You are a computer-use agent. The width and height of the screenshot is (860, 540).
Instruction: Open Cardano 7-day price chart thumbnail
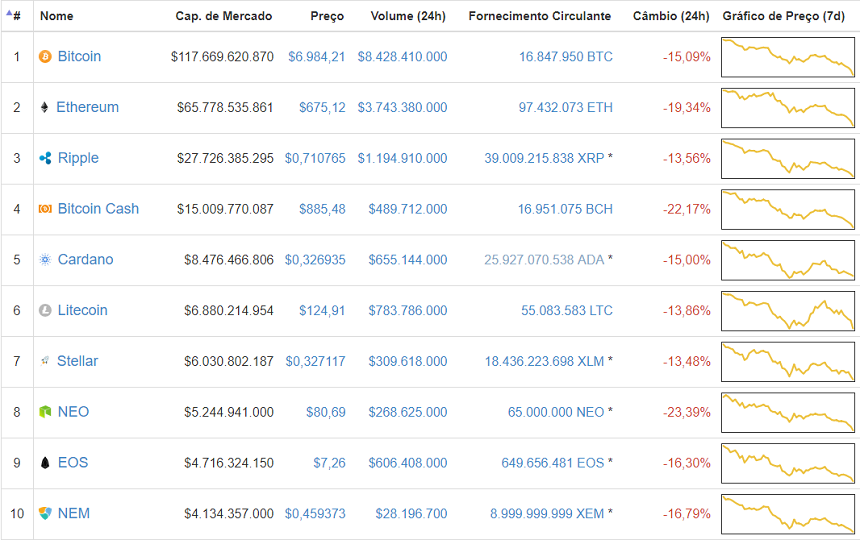coord(788,260)
